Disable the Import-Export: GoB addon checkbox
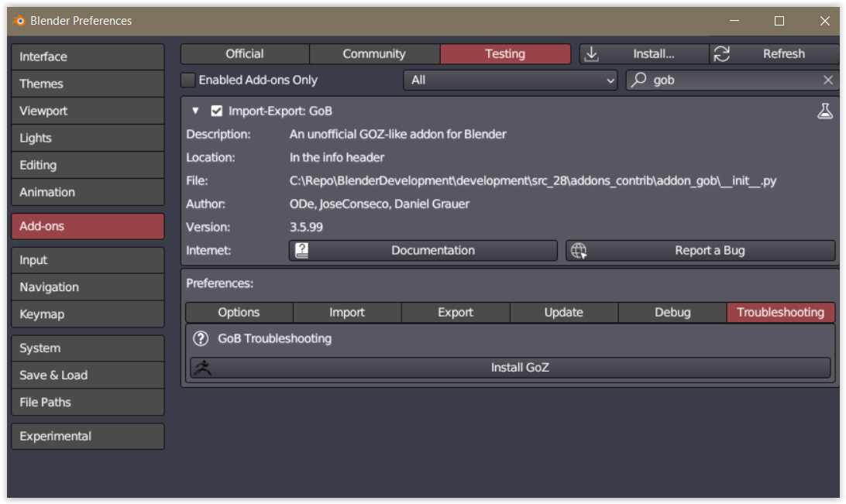Viewport: 846px width, 504px height. 216,111
